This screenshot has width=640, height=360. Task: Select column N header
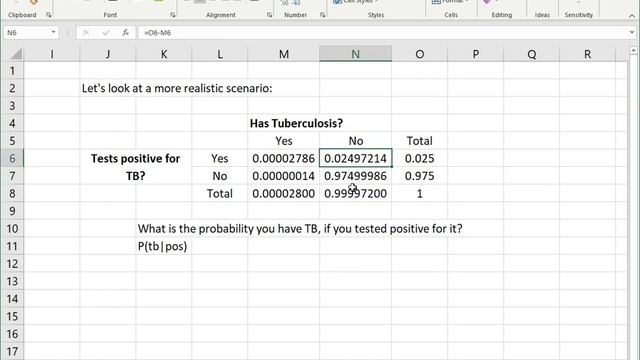(x=356, y=54)
